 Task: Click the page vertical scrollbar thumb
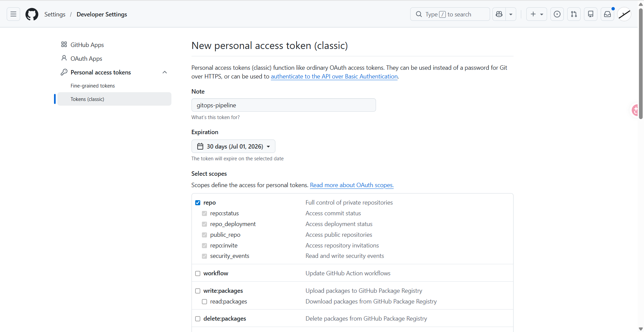click(641, 64)
